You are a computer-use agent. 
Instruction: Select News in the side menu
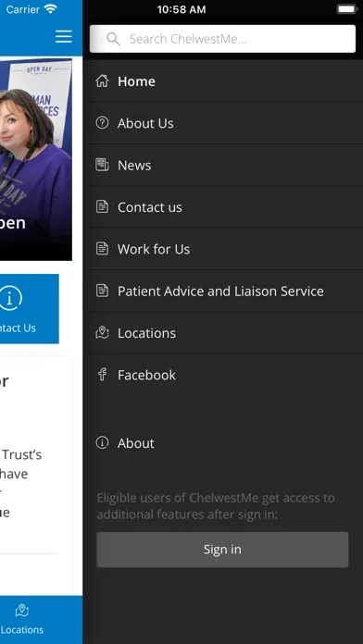pyautogui.click(x=223, y=165)
